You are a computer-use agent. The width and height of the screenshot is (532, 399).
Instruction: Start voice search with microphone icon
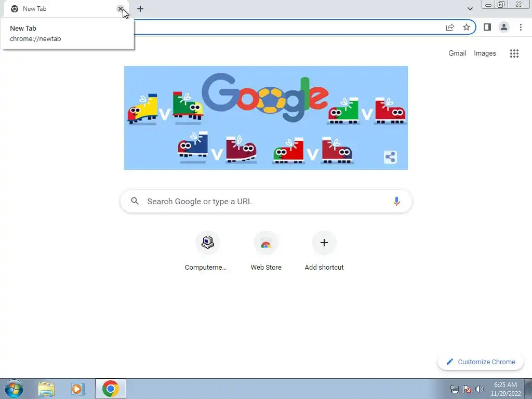click(x=396, y=201)
